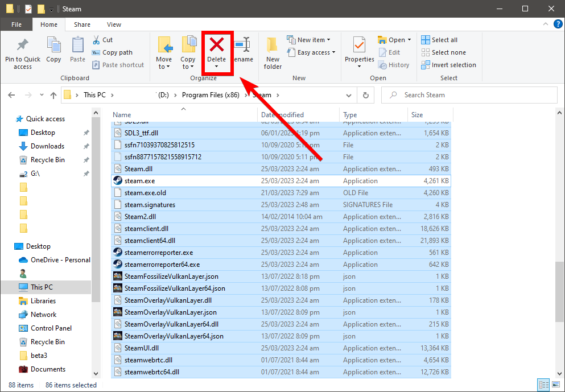Click the file list vertical scrollbar thumb
This screenshot has height=392, width=565.
[559, 292]
